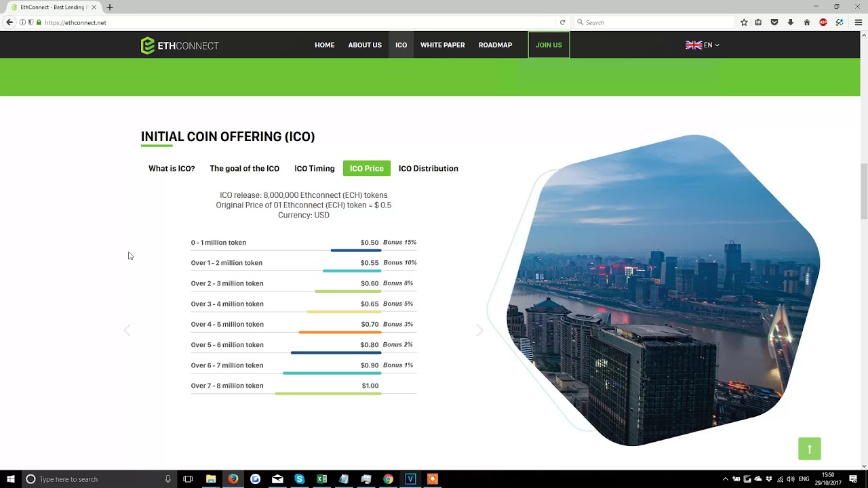Click the Cortana microphone icon
868x488 pixels.
pos(167,479)
